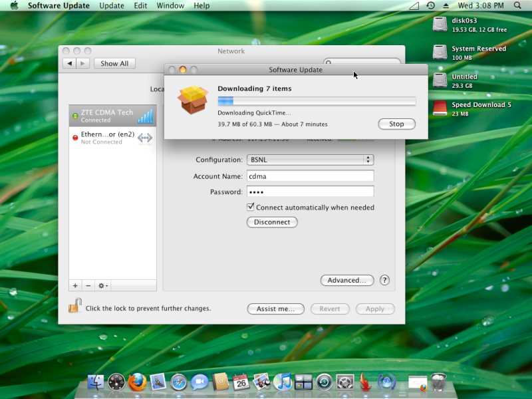Open Advanced network settings
The height and width of the screenshot is (399, 532).
346,281
